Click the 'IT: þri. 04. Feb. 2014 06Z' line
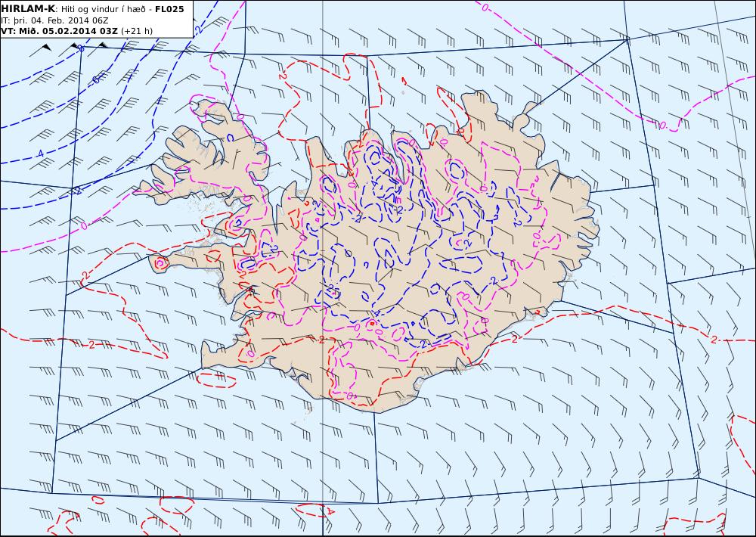 [54, 20]
